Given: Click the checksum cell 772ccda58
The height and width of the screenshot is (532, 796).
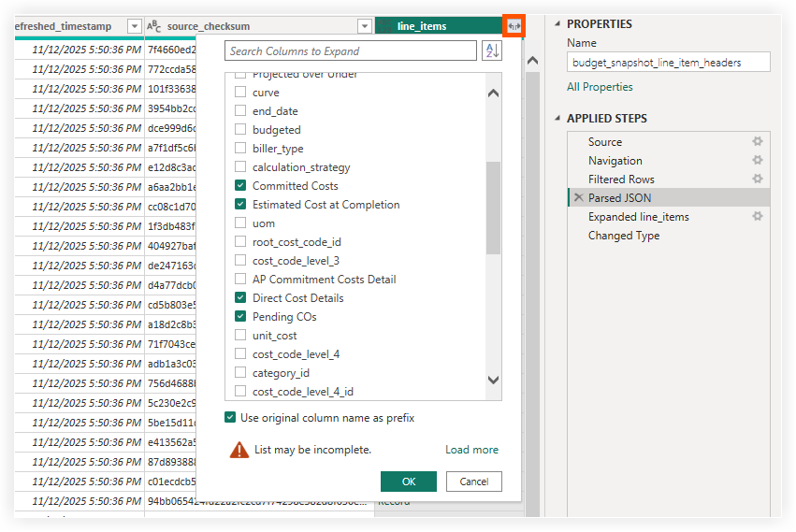Looking at the screenshot, I should click(x=171, y=69).
